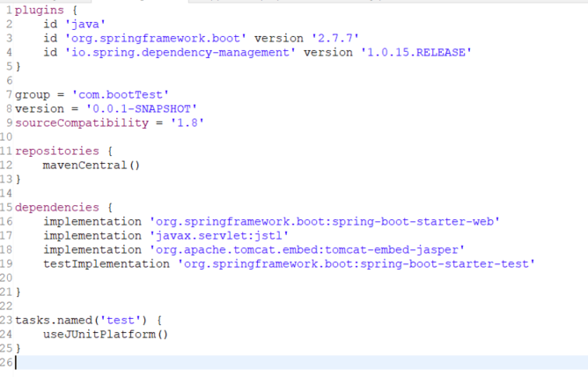This screenshot has height=377, width=588.
Task: Click the 'group' property name on line 7
Action: [33, 95]
